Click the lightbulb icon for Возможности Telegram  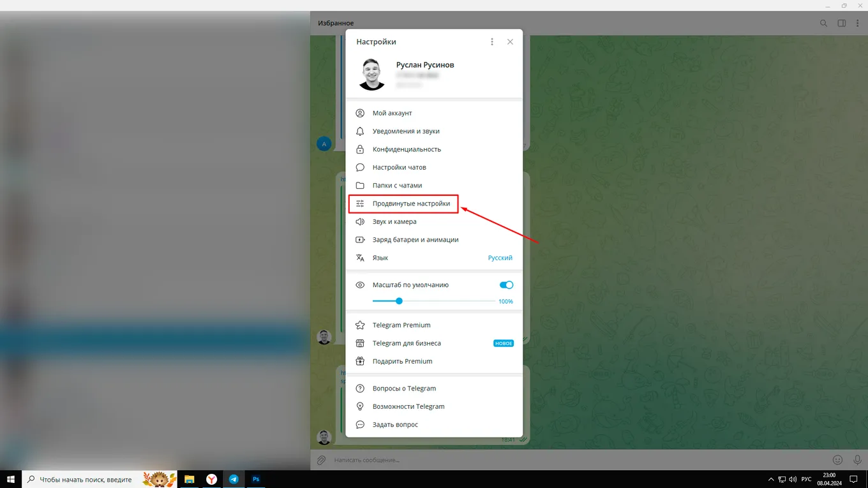click(360, 406)
